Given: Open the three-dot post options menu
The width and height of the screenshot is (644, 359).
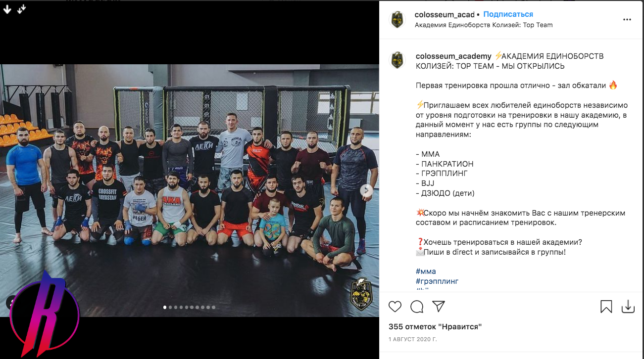Looking at the screenshot, I should tap(627, 20).
